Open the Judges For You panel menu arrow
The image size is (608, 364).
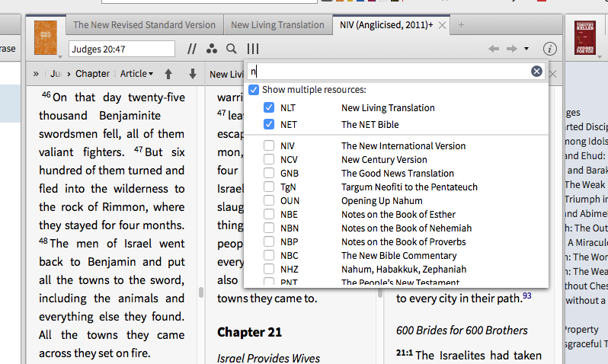[x=600, y=57]
